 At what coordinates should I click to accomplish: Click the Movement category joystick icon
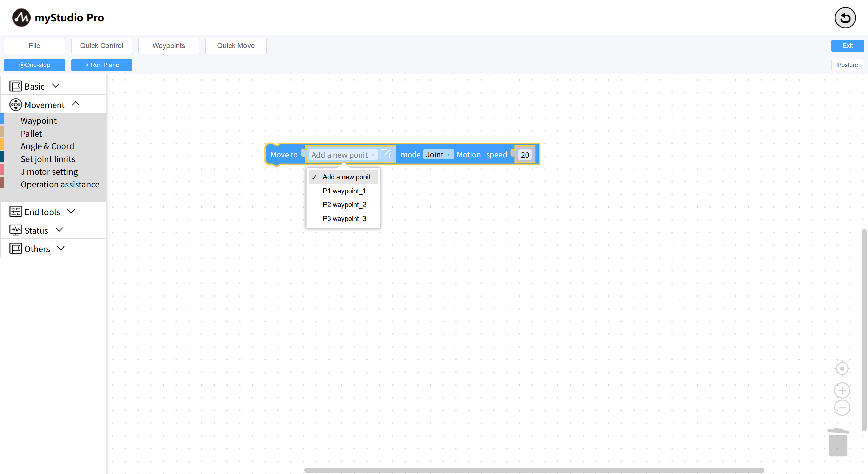16,105
